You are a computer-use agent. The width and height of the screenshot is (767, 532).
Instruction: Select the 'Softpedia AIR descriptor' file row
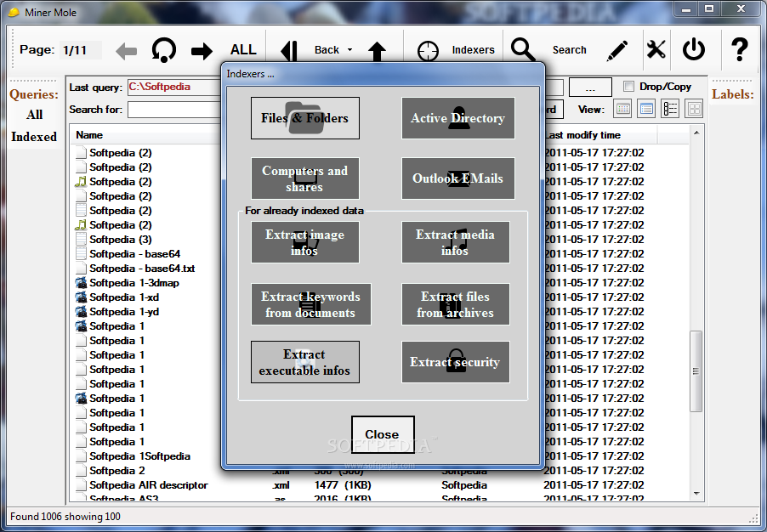coord(149,485)
